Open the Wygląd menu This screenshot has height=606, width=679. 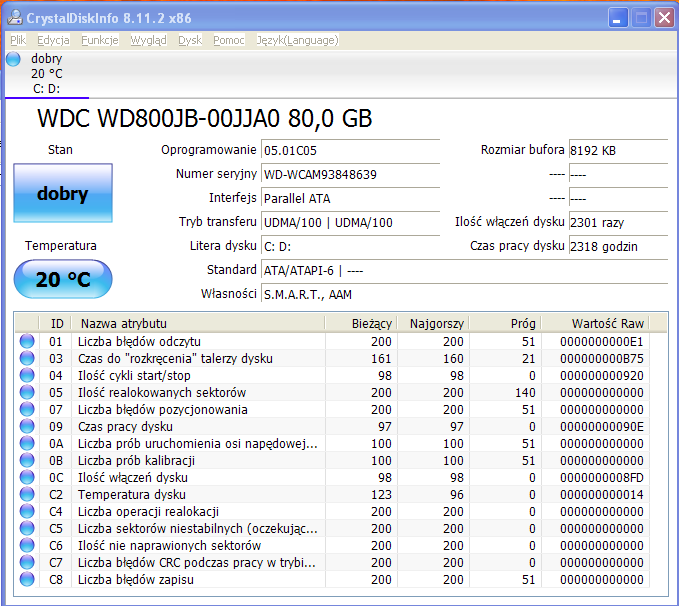tap(148, 40)
